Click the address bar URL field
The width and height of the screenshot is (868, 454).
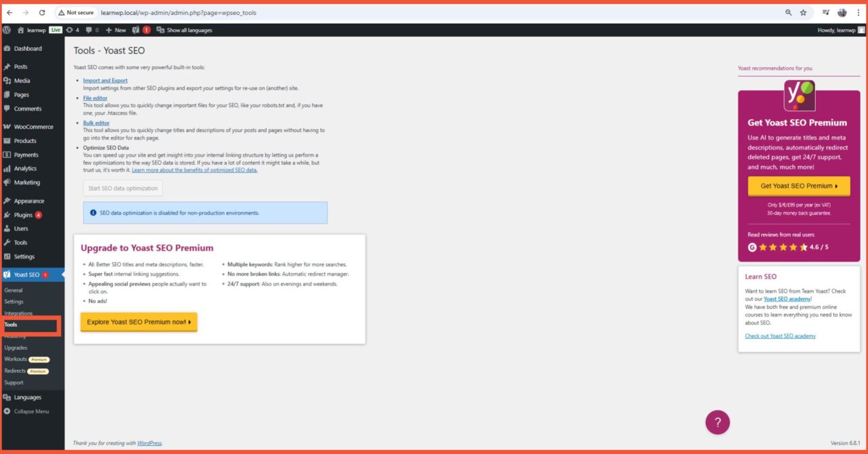click(434, 12)
